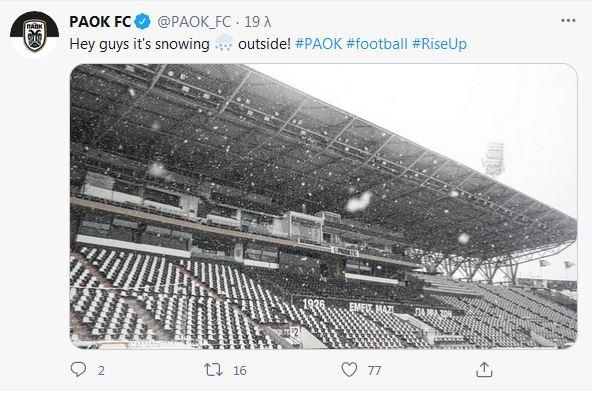Image resolution: width=592 pixels, height=396 pixels.
Task: Click the blue verified badge
Action: pyautogui.click(x=142, y=22)
